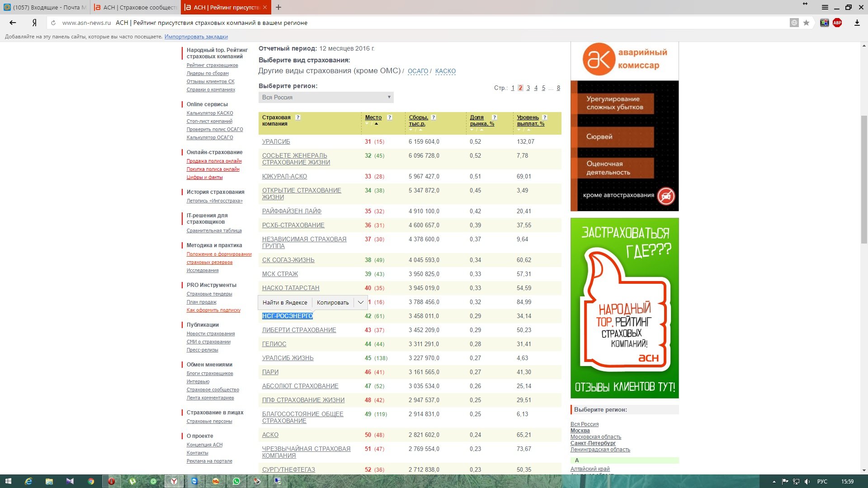The width and height of the screenshot is (868, 488).
Task: Click the help icon beside Доля рынка
Action: [494, 117]
